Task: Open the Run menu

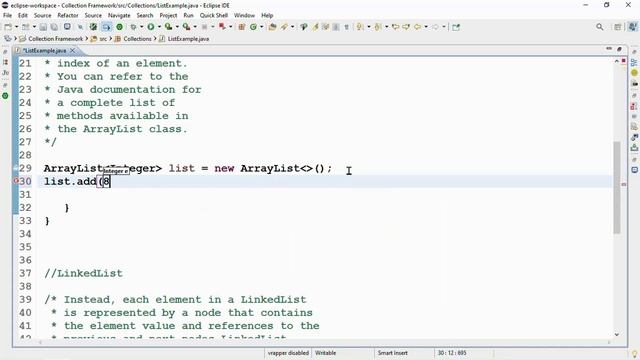Action: point(188,15)
